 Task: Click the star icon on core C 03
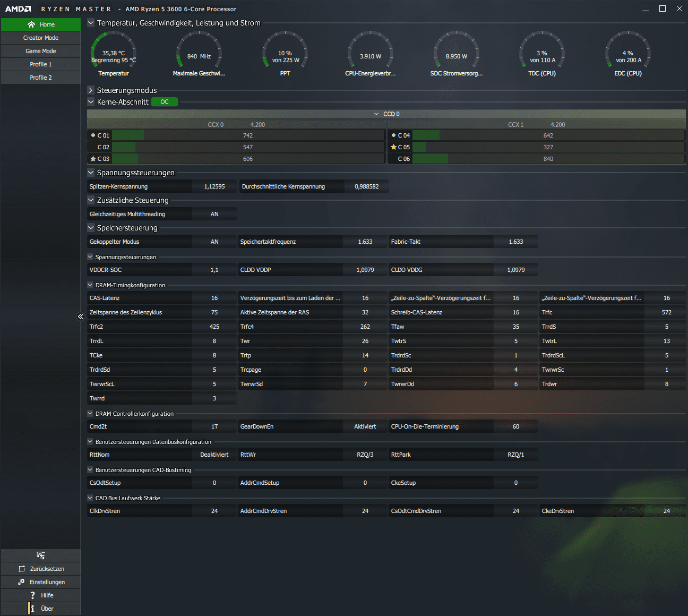tap(93, 159)
